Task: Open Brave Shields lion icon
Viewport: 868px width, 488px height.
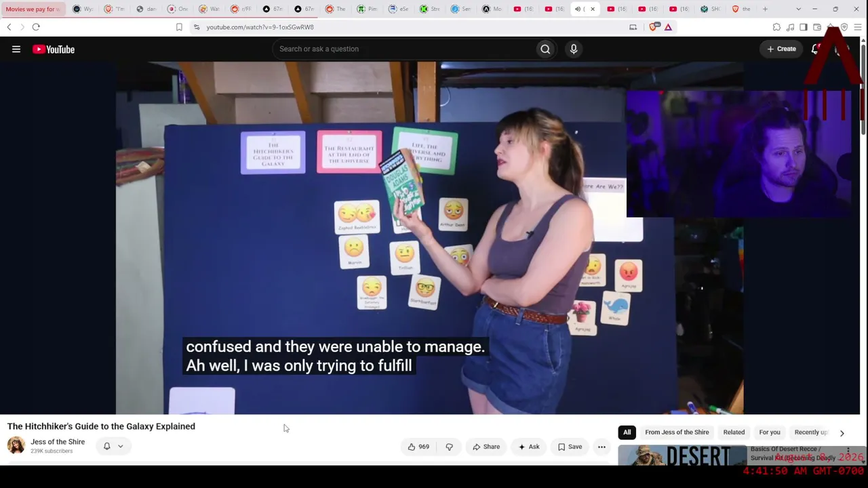Action: 654,27
